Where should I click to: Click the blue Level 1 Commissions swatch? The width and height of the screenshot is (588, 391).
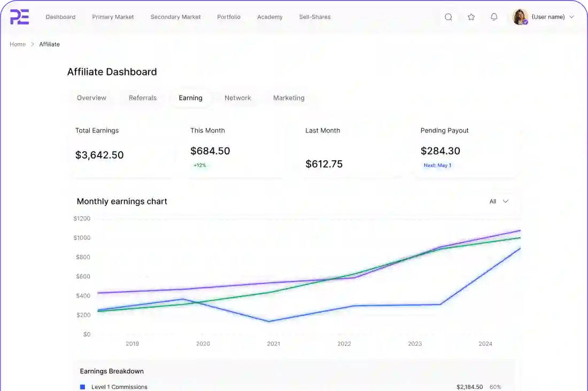click(82, 387)
